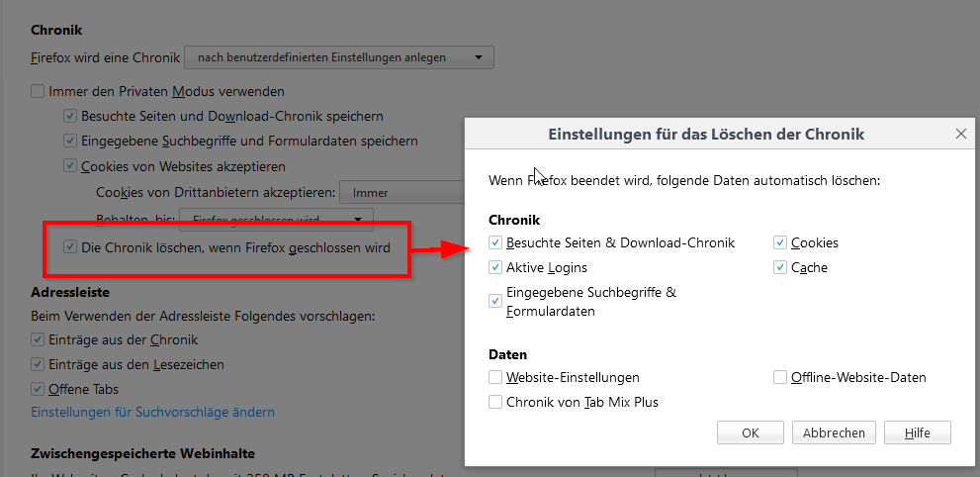Click the dialog title Einstellungen für das Löschen der Chronik
This screenshot has width=980, height=477.
tap(706, 134)
